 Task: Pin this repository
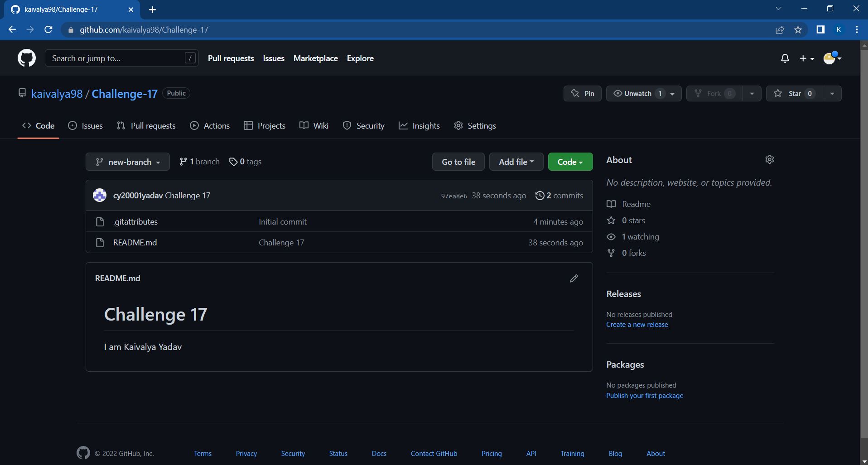(x=582, y=93)
